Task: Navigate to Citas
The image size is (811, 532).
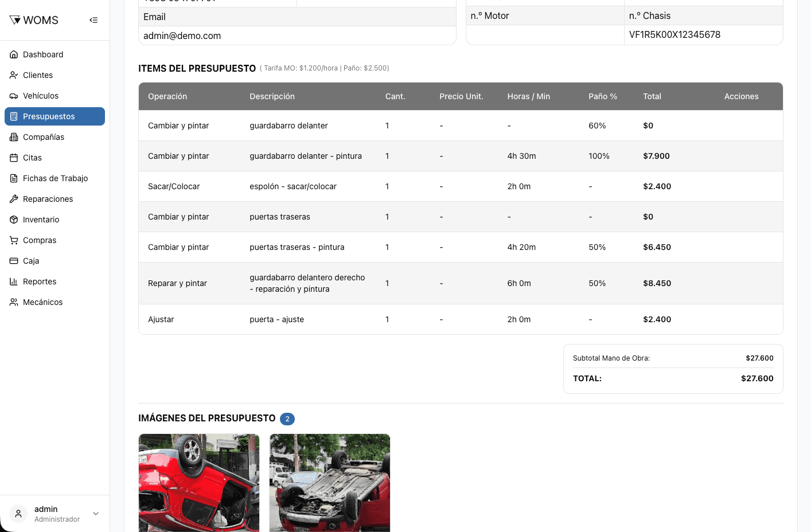Action: [x=54, y=158]
